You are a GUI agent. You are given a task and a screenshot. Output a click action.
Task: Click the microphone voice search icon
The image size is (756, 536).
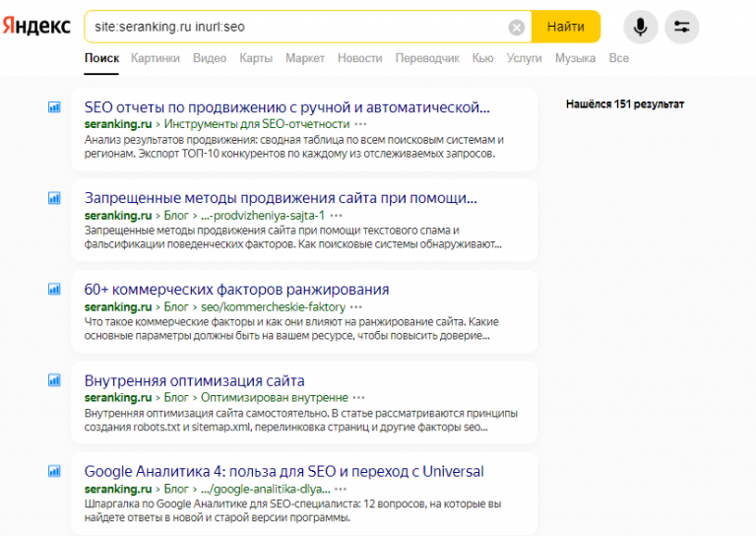(641, 27)
